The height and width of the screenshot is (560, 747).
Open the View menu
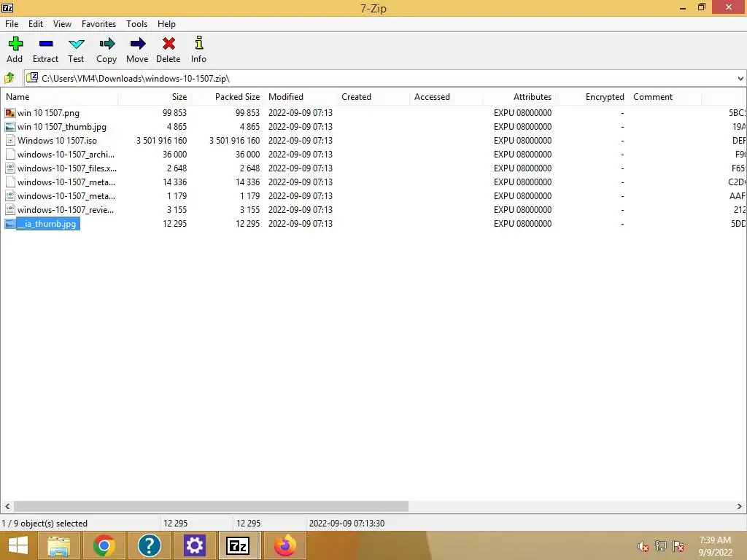pos(63,24)
